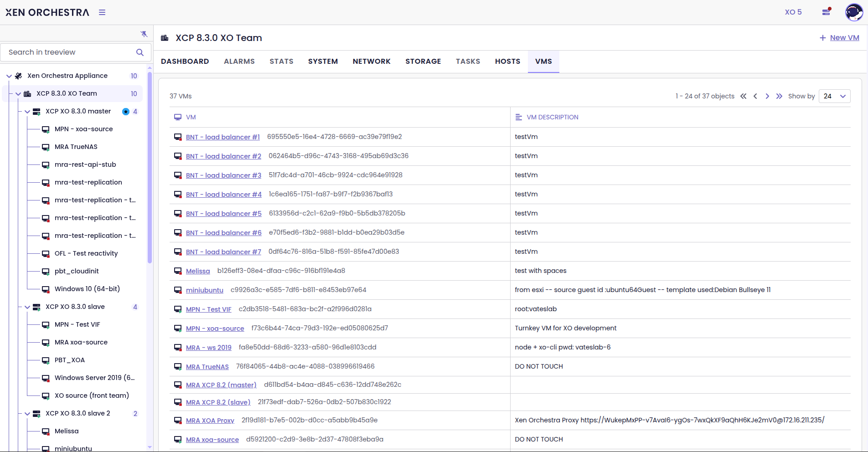The width and height of the screenshot is (868, 452).
Task: Go to the previous page of VMs
Action: 755,96
